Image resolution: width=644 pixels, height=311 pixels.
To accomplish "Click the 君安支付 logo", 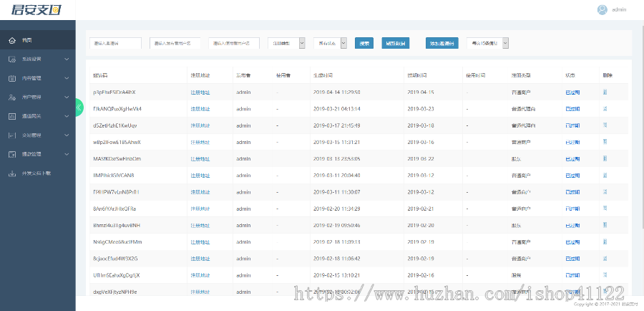I will pyautogui.click(x=36, y=10).
